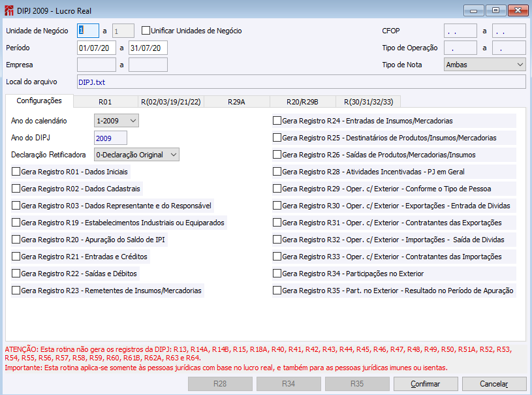Click the Período start date 01/07/20

[x=97, y=48]
